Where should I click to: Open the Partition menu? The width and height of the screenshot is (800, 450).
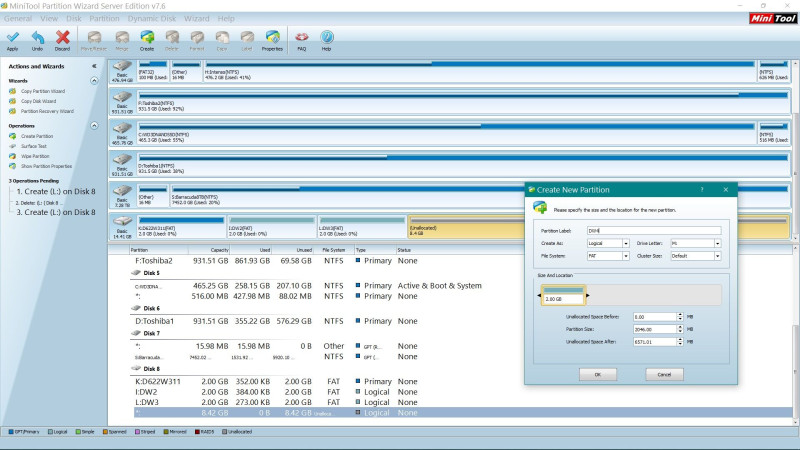coord(104,18)
